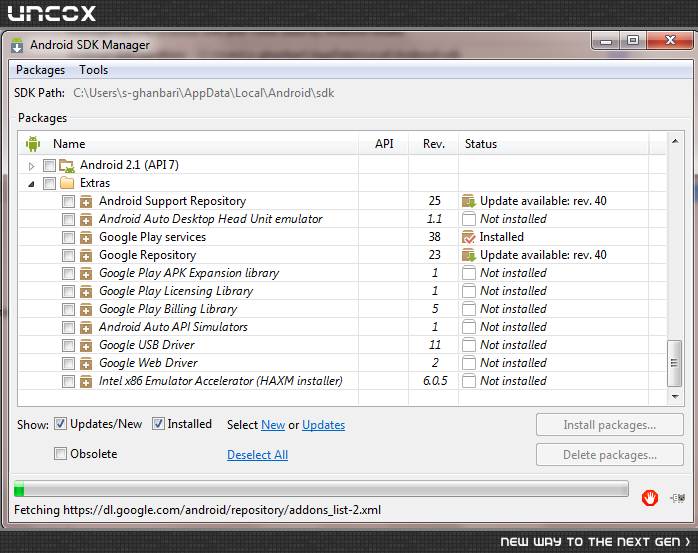Toggle the Updates/New show filter
This screenshot has width=698, height=553.
coord(60,424)
